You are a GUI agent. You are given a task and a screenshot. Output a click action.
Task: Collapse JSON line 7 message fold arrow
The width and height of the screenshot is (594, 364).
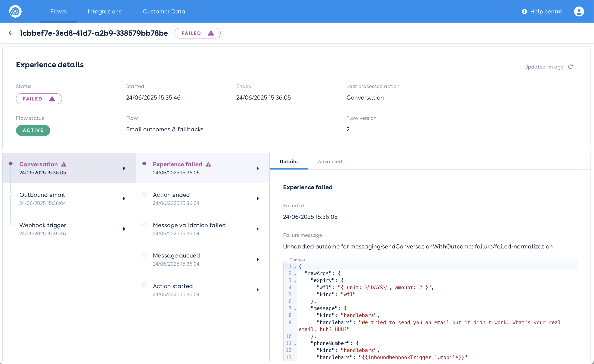click(295, 309)
